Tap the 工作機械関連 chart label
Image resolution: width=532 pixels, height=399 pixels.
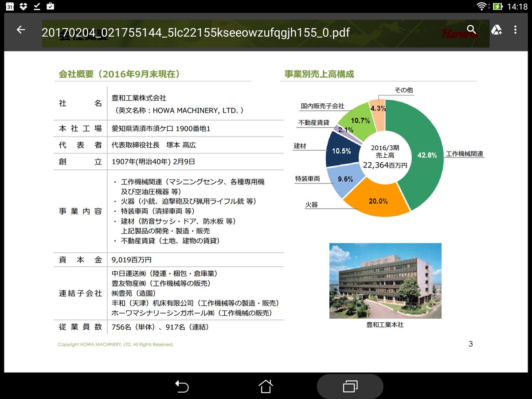(465, 154)
